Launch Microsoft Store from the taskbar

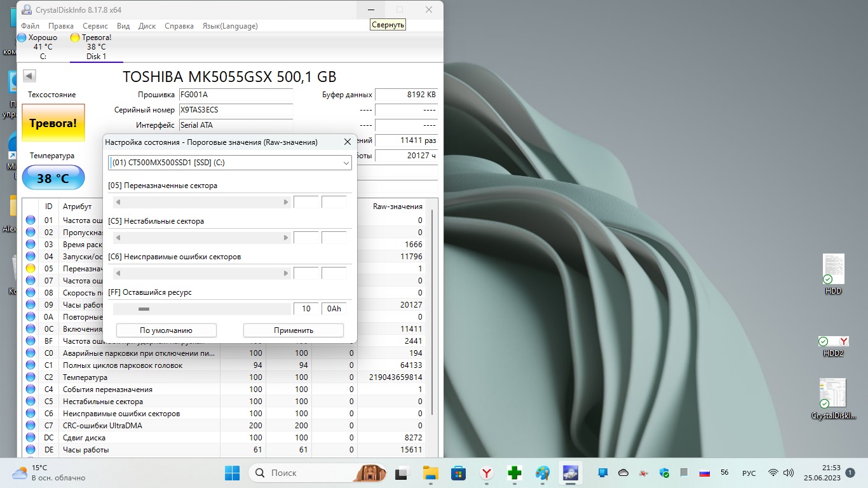coord(458,473)
